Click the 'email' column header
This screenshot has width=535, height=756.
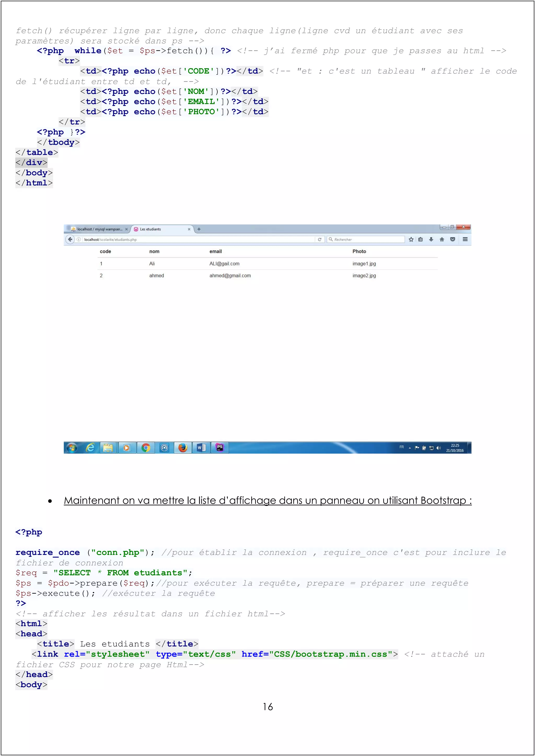[x=216, y=252]
